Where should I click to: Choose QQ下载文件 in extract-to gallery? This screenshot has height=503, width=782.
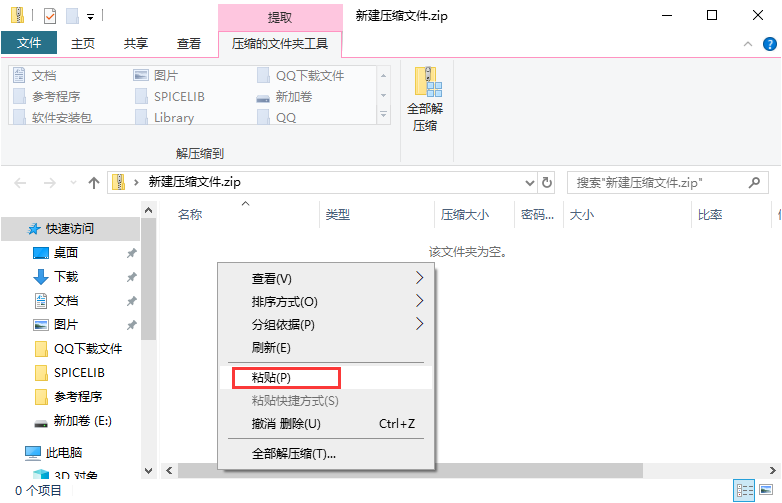(x=301, y=75)
